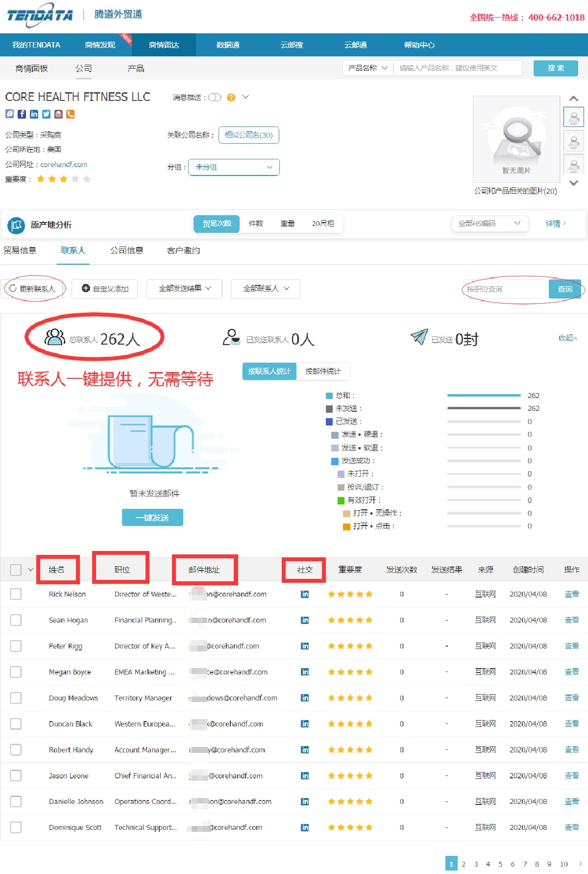Toggle the 消息推送 switch
Screen dimensions: 588x874
pos(215,98)
